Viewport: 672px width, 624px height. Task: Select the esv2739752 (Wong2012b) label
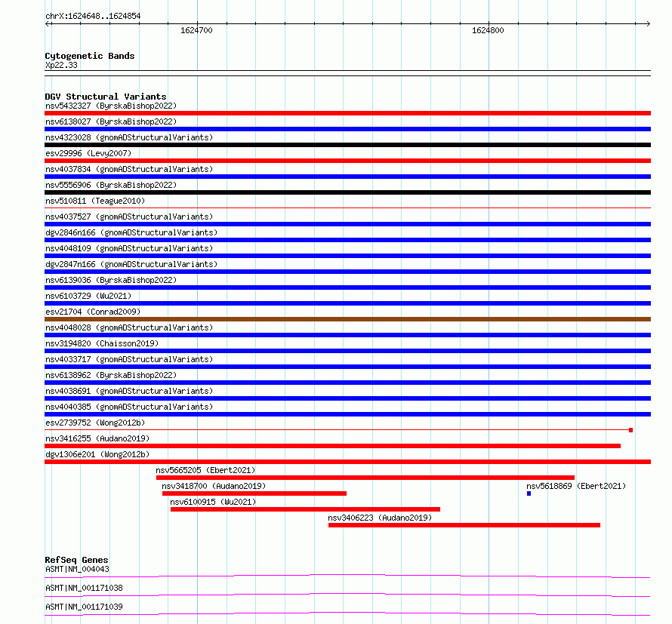[95, 423]
